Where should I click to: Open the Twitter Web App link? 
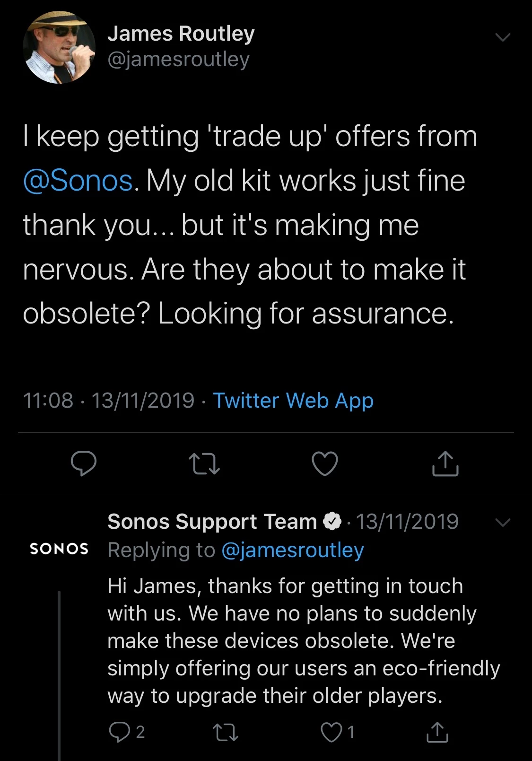click(293, 401)
